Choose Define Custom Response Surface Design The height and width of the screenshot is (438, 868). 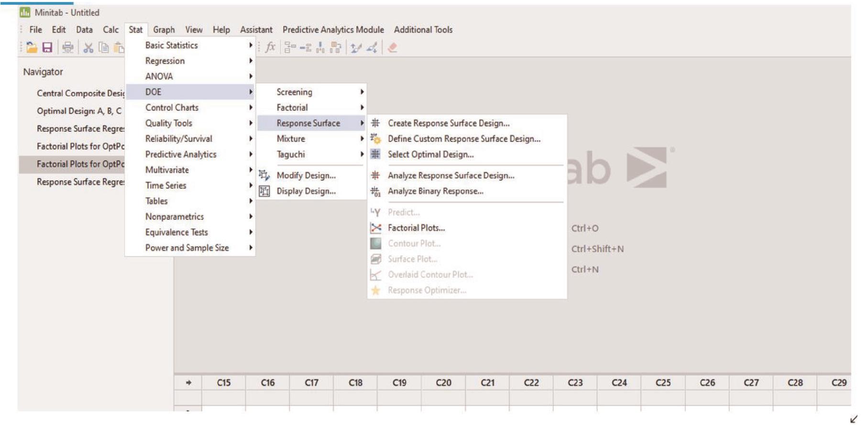click(x=467, y=139)
